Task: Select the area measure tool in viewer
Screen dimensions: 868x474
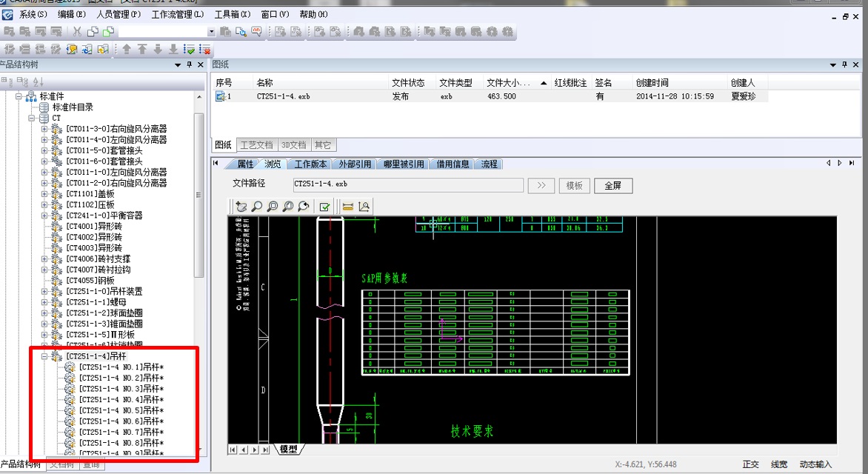Action: click(x=364, y=207)
